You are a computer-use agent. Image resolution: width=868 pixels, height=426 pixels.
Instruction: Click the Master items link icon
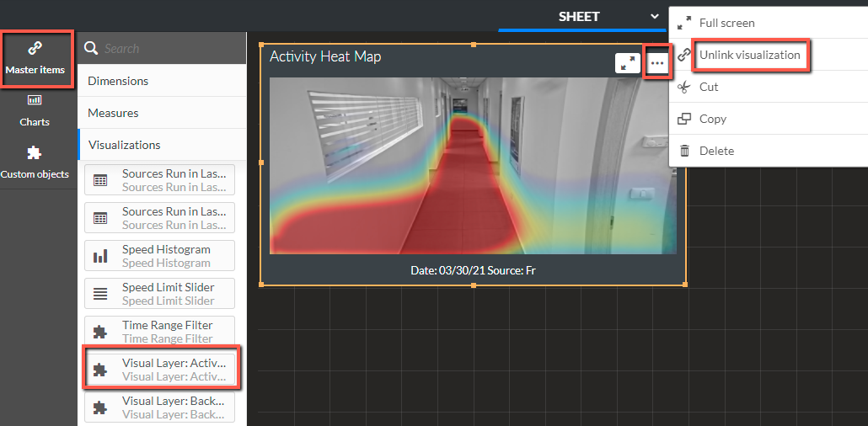[x=35, y=49]
